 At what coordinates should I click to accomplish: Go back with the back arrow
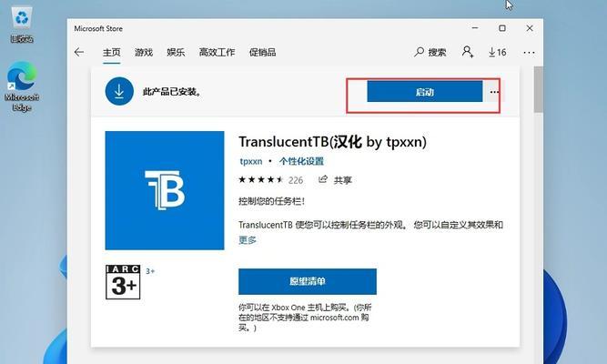coord(79,52)
